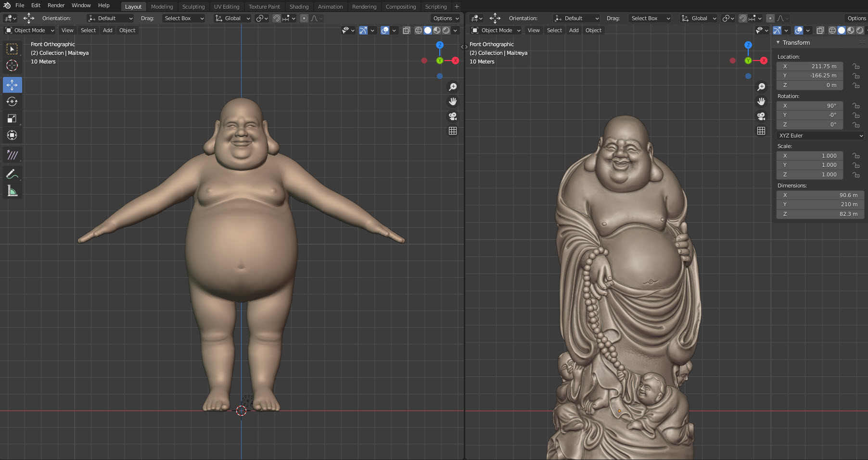Screen dimensions: 868x460
Task: Open the Window menu
Action: [81, 5]
